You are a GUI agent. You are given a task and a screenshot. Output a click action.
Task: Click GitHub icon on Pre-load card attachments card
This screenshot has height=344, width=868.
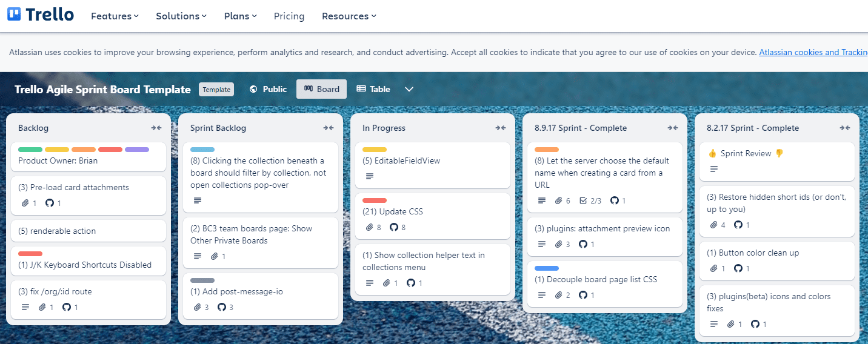50,203
